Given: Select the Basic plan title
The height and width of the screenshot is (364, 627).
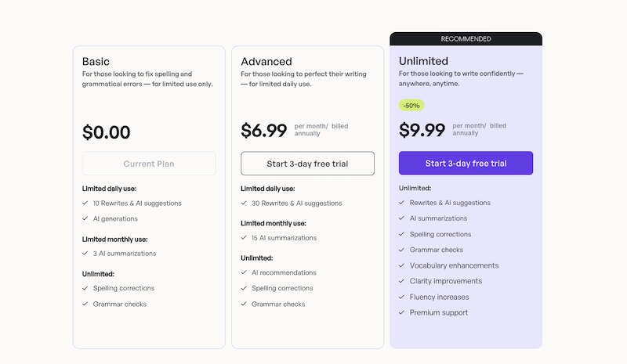Looking at the screenshot, I should click(96, 61).
